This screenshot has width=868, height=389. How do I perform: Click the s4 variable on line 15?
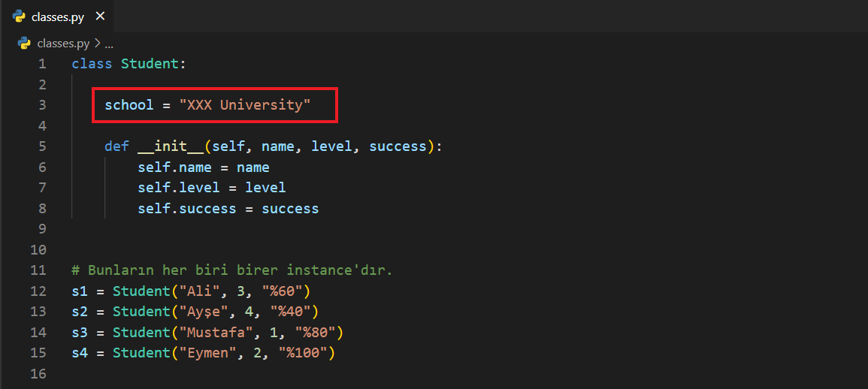(80, 353)
